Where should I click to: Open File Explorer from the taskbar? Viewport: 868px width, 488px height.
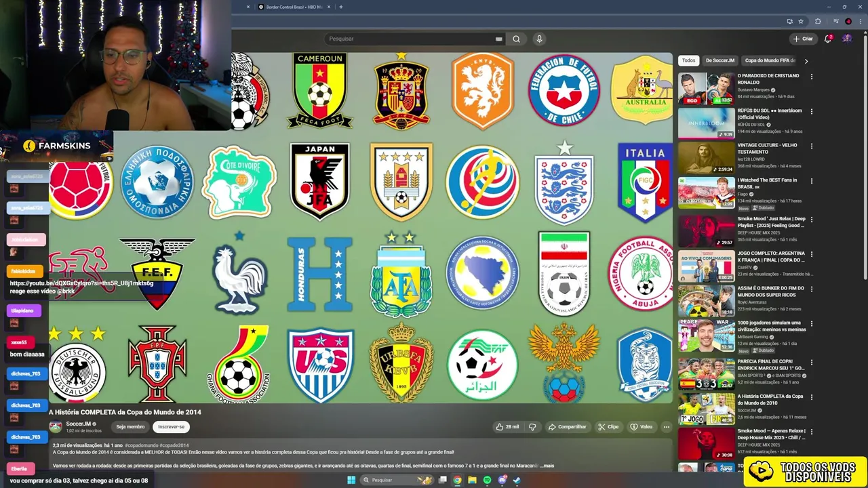point(472,480)
